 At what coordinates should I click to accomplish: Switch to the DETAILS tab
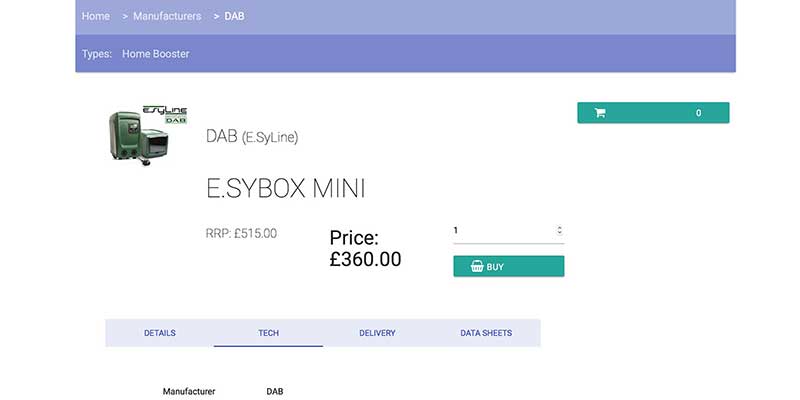pos(160,333)
